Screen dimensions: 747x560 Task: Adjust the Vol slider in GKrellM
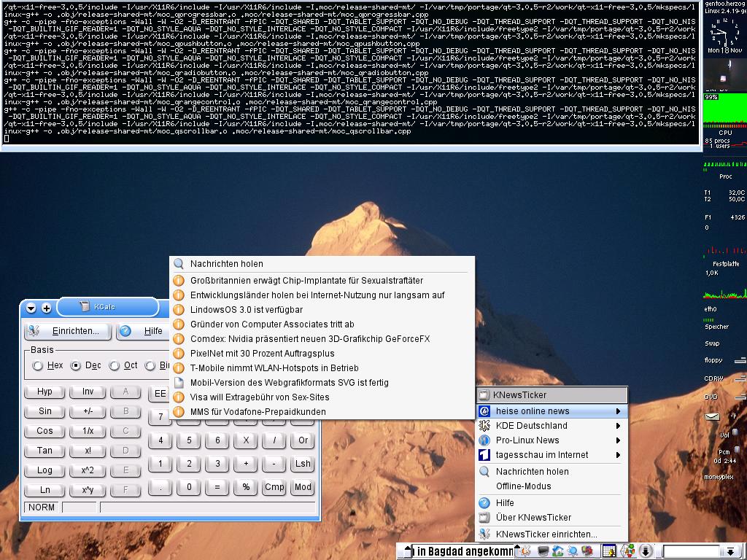(735, 432)
